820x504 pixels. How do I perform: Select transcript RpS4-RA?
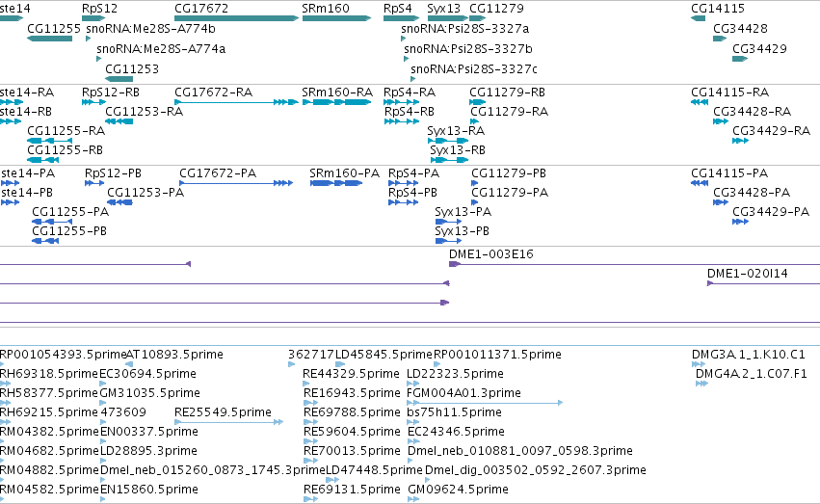401,102
